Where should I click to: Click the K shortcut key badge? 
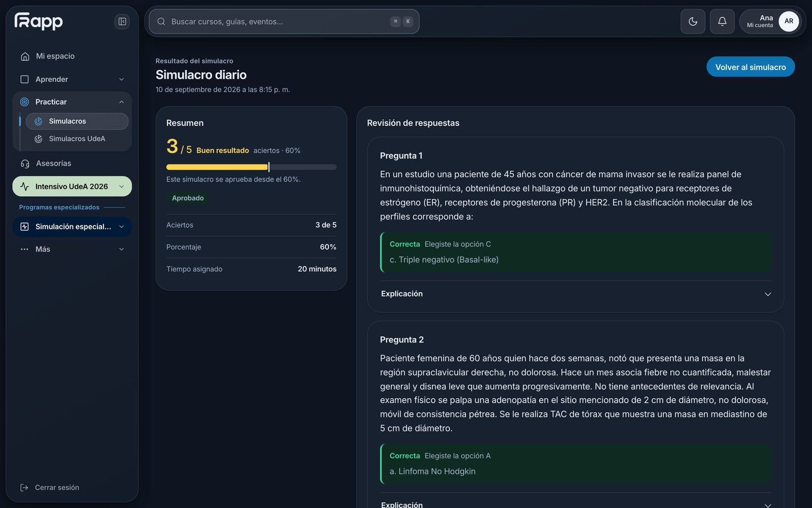408,21
